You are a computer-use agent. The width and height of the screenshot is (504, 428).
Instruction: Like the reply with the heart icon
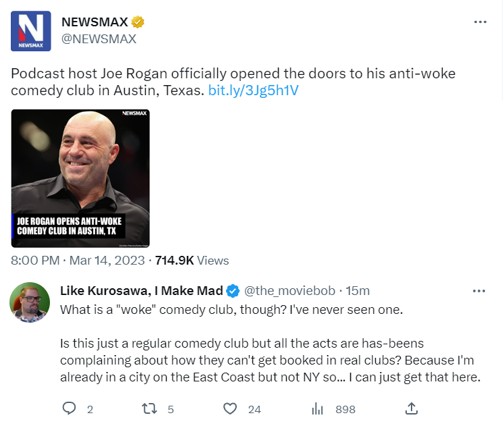coord(231,408)
